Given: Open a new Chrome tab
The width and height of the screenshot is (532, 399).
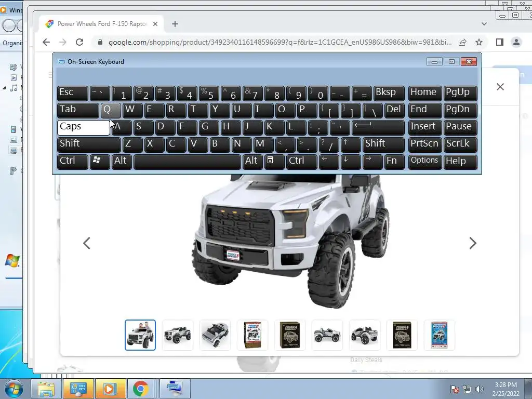Looking at the screenshot, I should pyautogui.click(x=175, y=24).
